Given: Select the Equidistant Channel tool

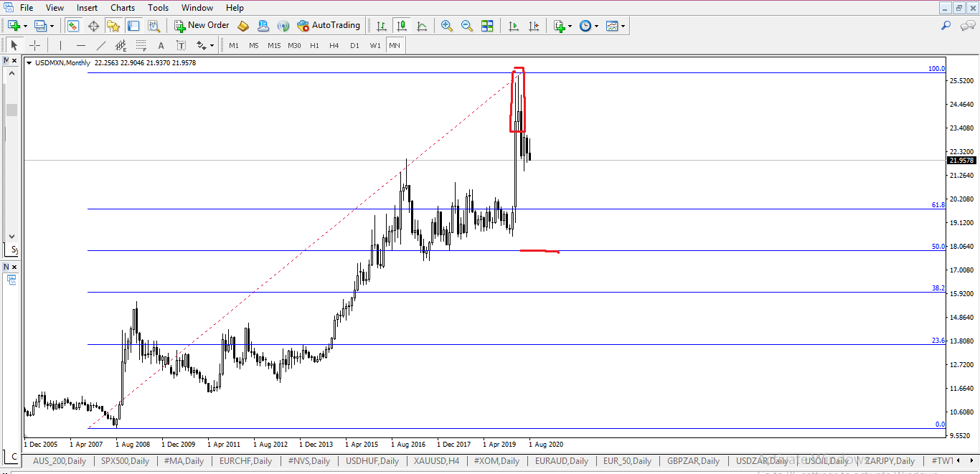Looking at the screenshot, I should 121,45.
